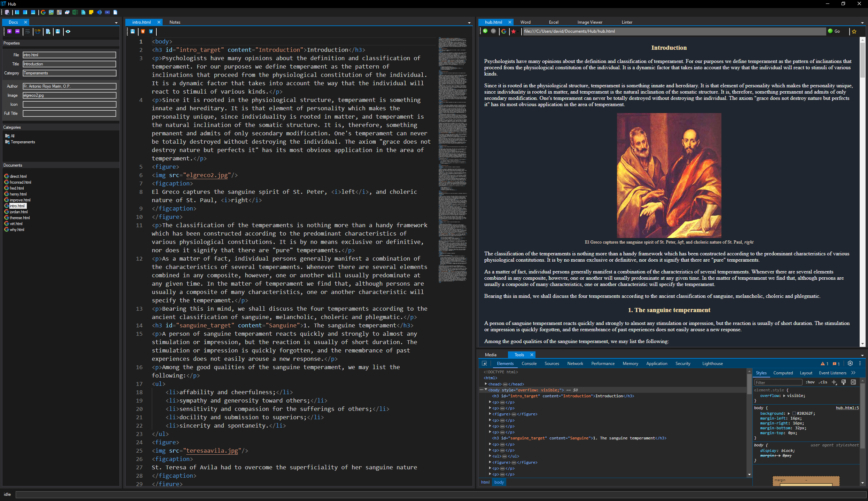This screenshot has height=501, width=868.
Task: Switch to the Media tab
Action: tap(491, 355)
